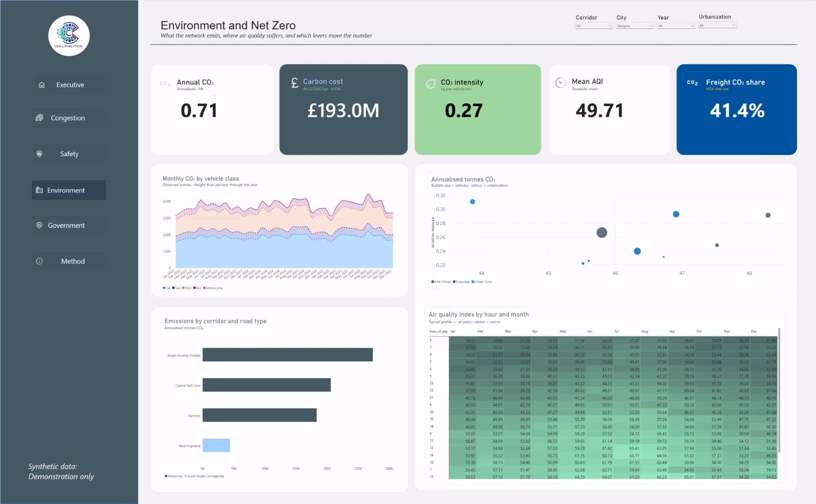This screenshot has height=504, width=816.
Task: Select the Suburban legend entry
Action: (x=461, y=282)
